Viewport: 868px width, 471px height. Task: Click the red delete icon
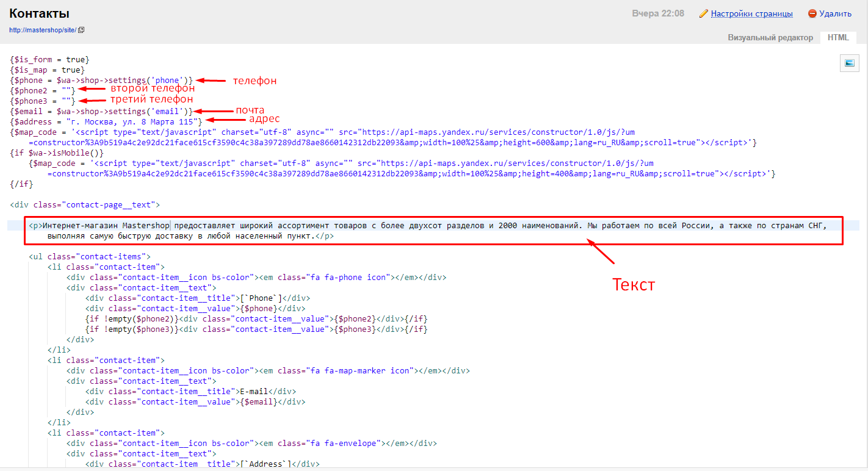coord(812,13)
